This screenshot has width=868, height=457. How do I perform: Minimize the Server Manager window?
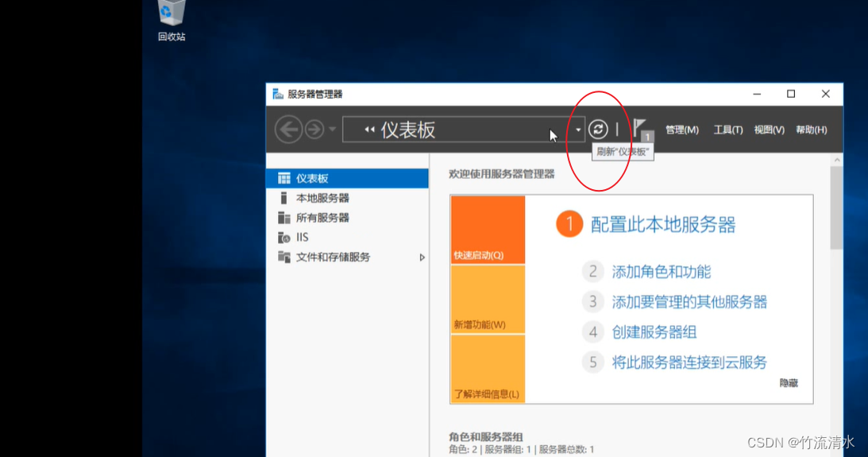point(757,94)
